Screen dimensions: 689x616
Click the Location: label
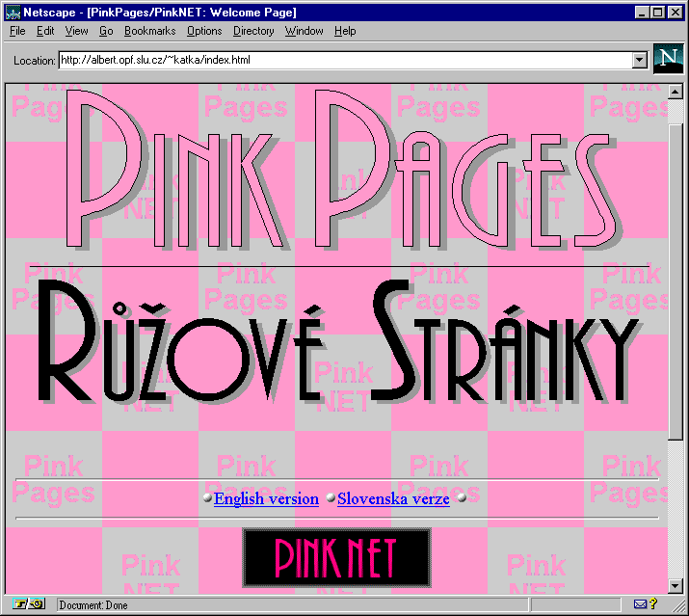click(35, 60)
